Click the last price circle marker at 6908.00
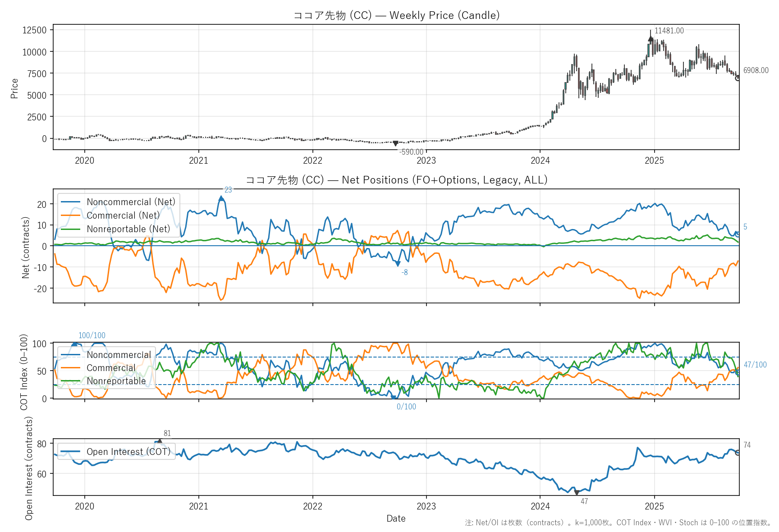The image size is (779, 532). (738, 78)
